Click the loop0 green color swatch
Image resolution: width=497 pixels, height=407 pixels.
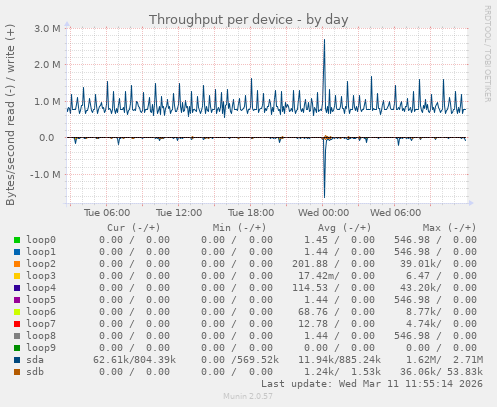tap(17, 240)
